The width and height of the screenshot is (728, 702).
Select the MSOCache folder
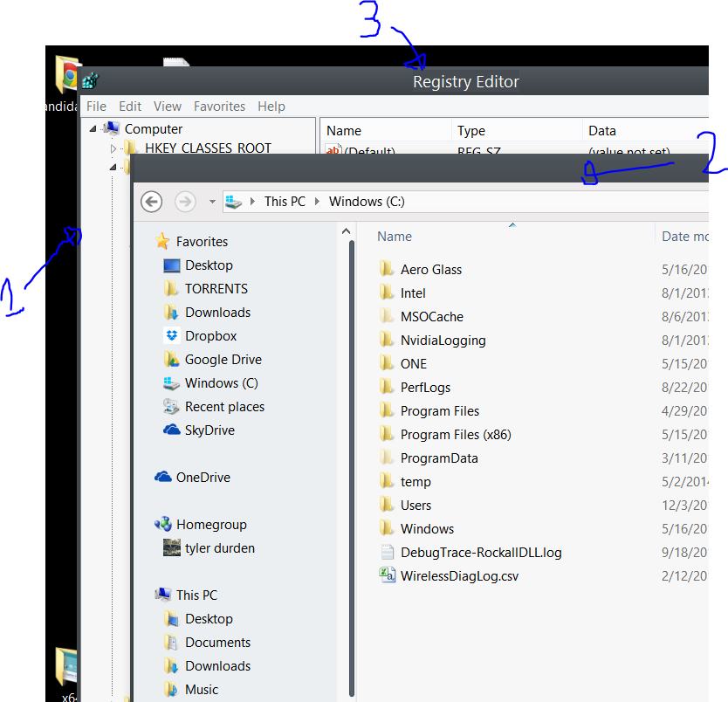(x=431, y=317)
